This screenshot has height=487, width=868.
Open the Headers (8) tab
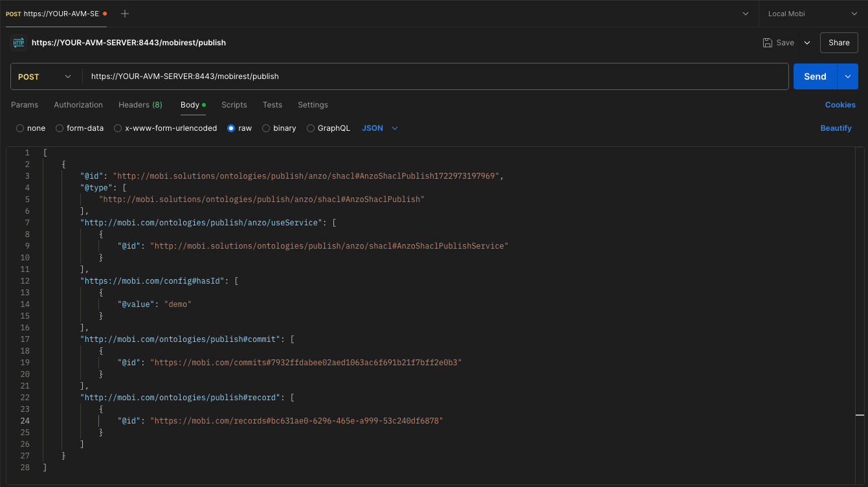140,105
